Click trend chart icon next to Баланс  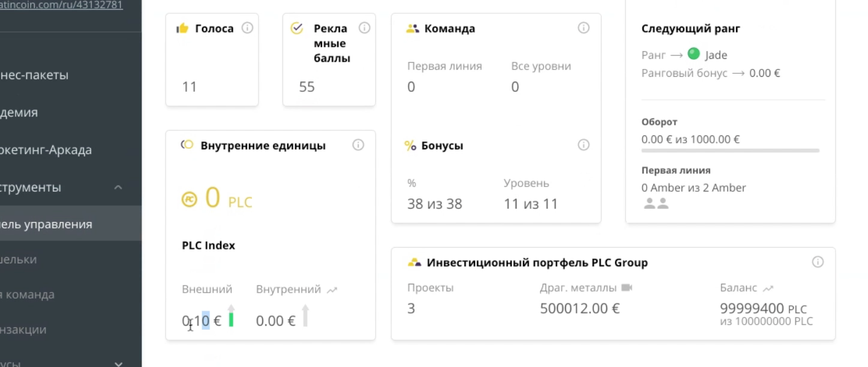coord(768,288)
